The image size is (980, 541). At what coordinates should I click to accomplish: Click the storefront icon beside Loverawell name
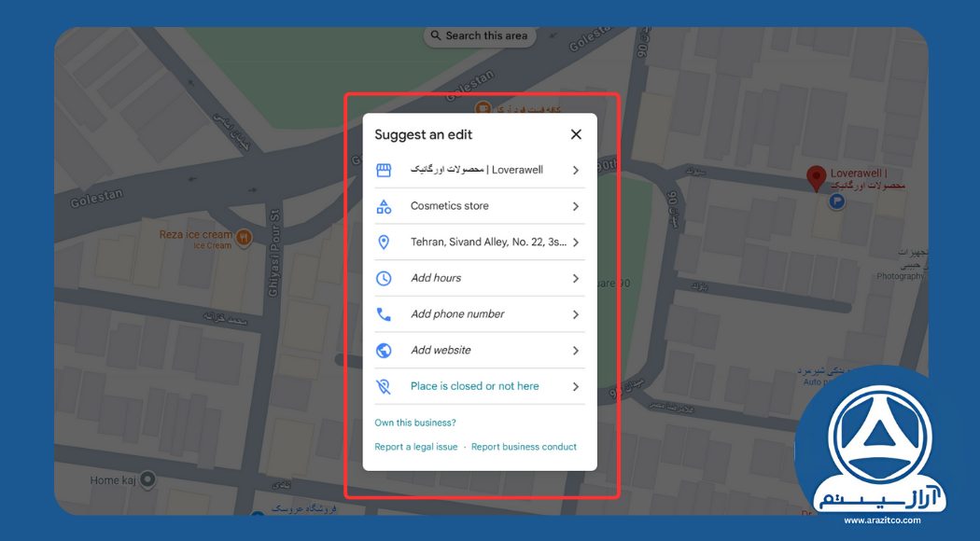pos(384,170)
